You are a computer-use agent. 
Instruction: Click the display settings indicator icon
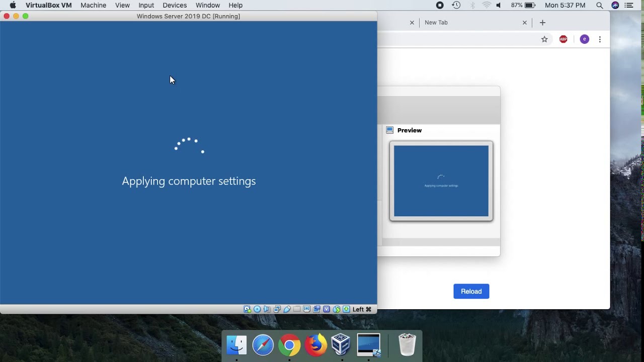[306, 309]
